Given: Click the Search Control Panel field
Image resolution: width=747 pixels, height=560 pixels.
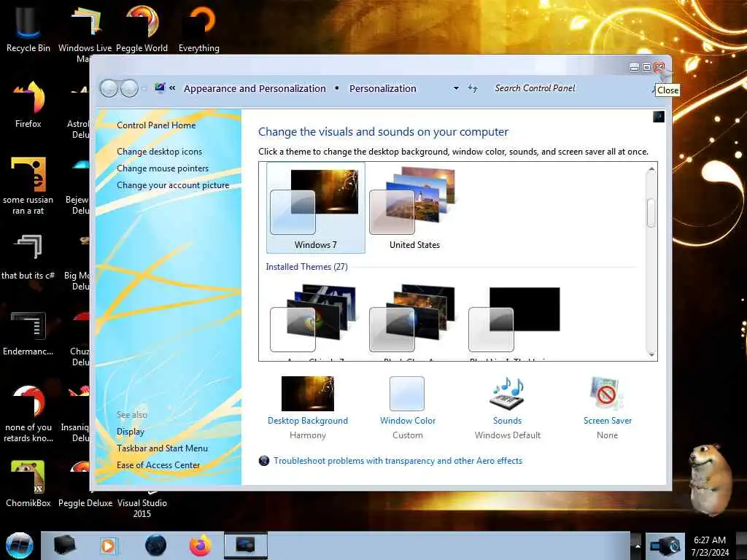Looking at the screenshot, I should (x=569, y=88).
